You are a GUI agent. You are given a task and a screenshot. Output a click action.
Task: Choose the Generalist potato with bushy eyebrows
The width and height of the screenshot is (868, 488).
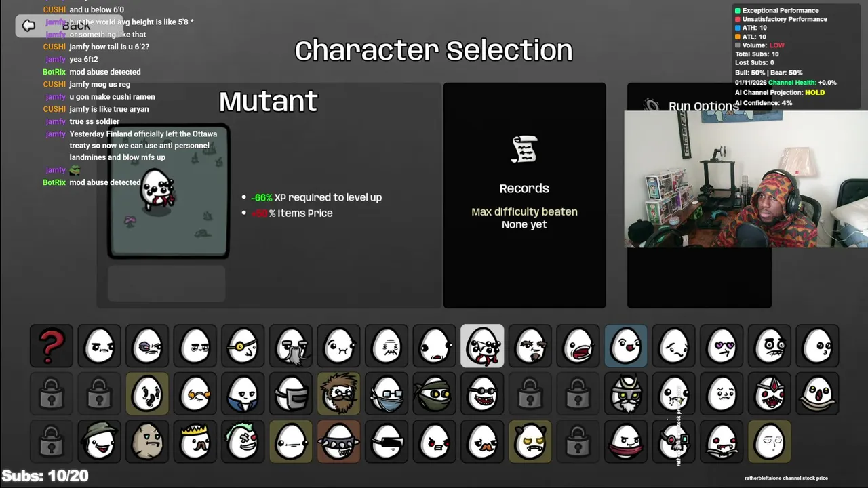point(530,346)
